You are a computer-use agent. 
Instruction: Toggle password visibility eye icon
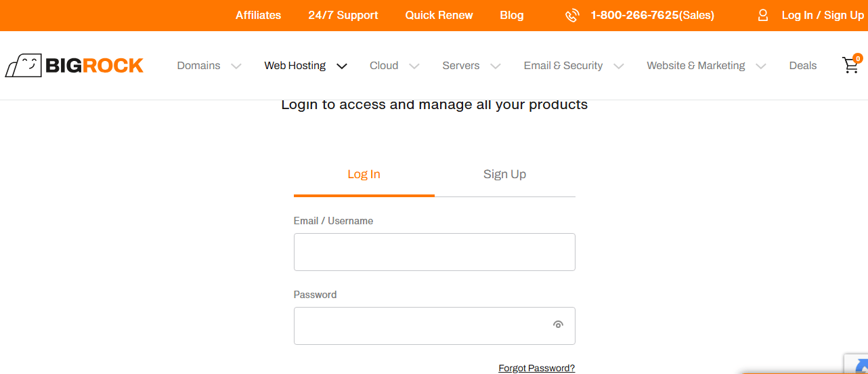click(x=558, y=325)
